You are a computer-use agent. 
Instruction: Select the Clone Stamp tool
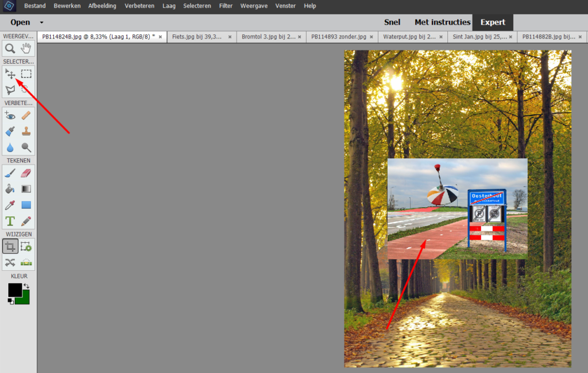(26, 131)
